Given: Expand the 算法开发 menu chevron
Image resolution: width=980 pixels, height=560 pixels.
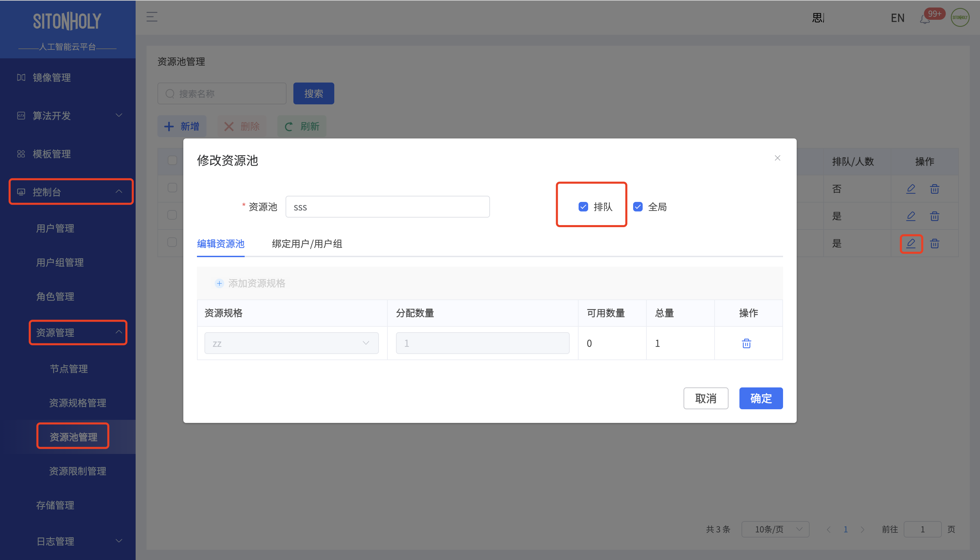Looking at the screenshot, I should click(x=119, y=115).
